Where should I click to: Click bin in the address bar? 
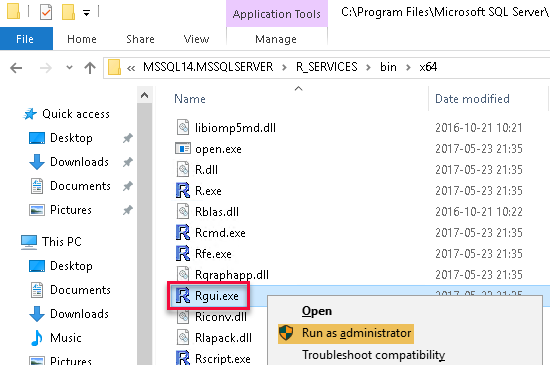(388, 67)
